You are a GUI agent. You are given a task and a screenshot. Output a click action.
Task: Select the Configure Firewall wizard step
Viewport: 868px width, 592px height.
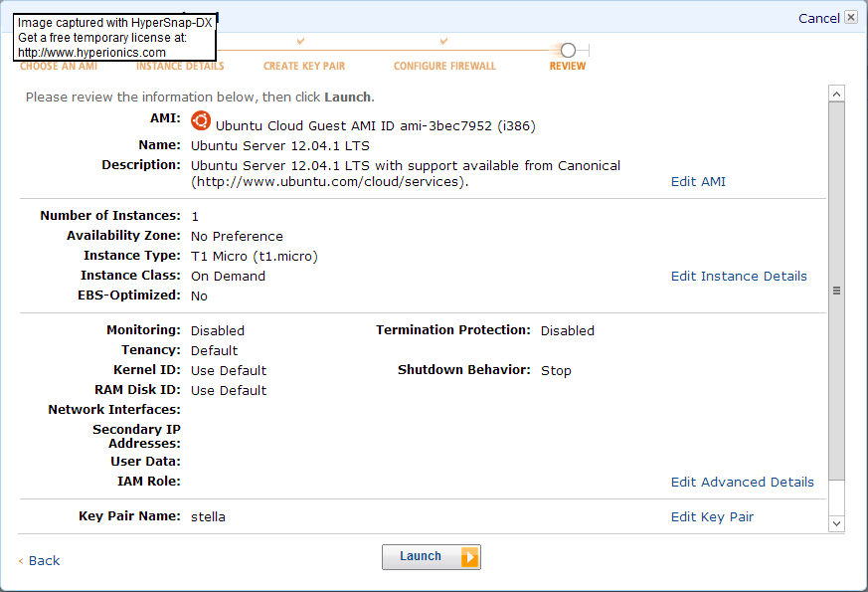pos(444,66)
